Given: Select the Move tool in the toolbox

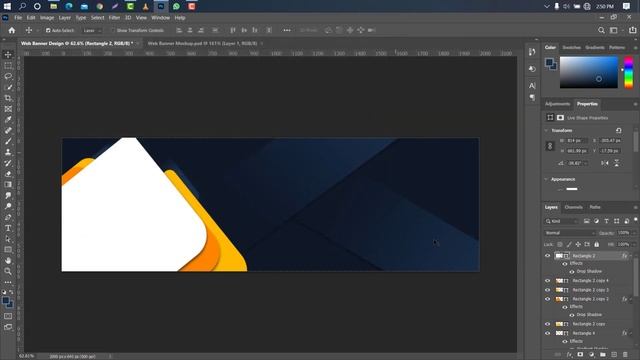Looking at the screenshot, I should (8, 54).
